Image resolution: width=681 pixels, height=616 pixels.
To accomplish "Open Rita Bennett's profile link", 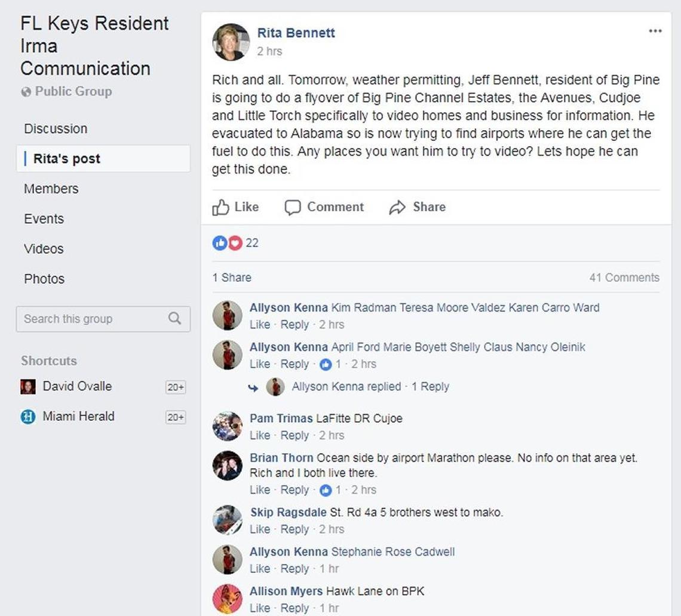I will [296, 33].
